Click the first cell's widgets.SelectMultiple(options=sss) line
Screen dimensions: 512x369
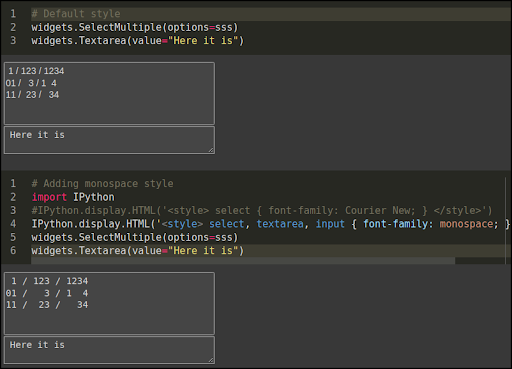tap(135, 27)
